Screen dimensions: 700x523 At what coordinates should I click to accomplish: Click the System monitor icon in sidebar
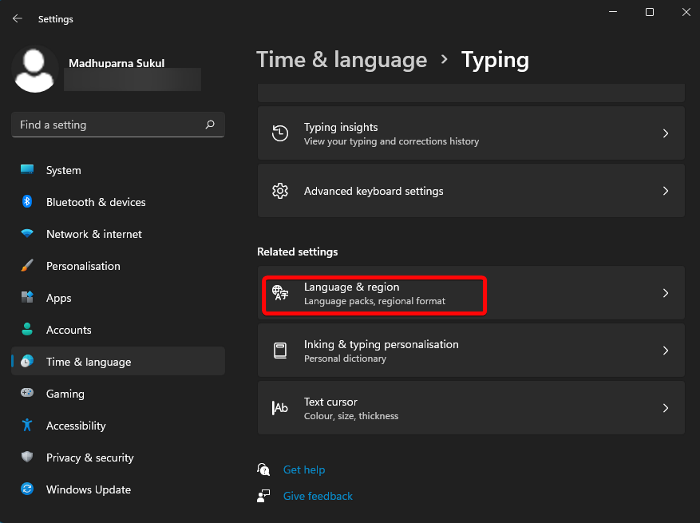pyautogui.click(x=27, y=170)
